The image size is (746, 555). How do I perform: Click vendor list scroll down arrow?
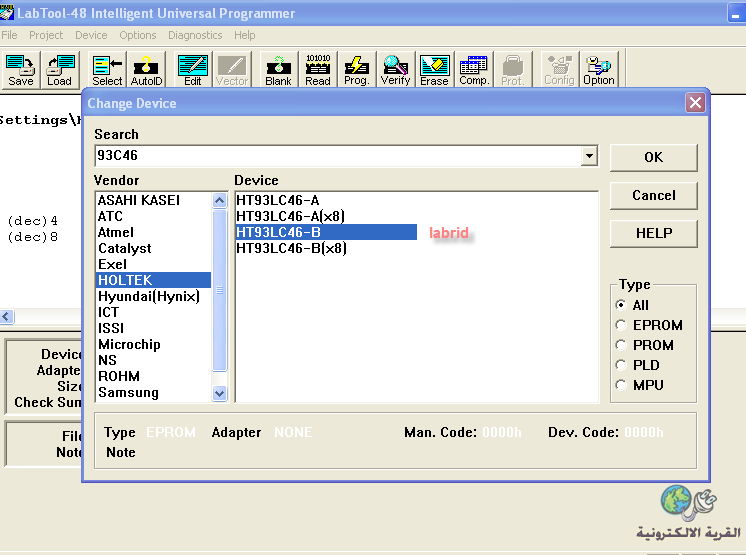[219, 393]
